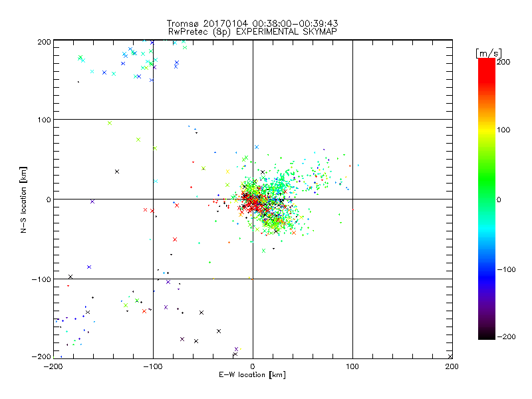Click the x-axis tick label '-100'
The height and width of the screenshot is (399, 532).
(153, 366)
